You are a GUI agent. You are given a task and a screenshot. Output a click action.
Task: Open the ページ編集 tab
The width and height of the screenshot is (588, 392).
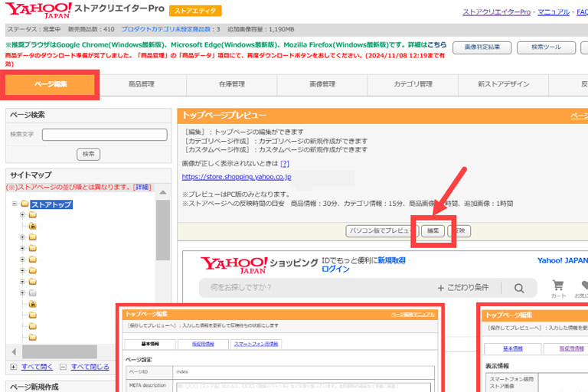(51, 84)
